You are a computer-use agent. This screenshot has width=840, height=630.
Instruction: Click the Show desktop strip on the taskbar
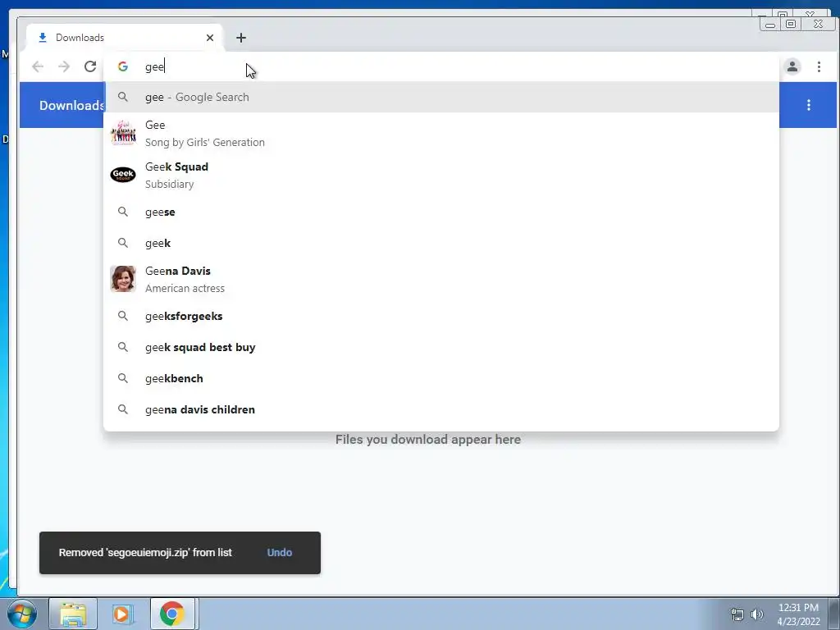833,614
